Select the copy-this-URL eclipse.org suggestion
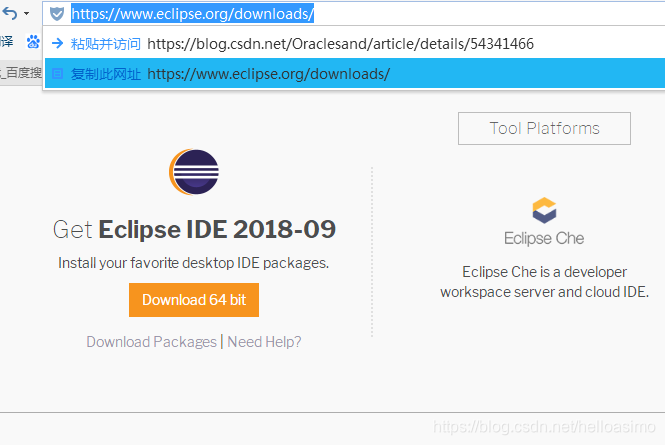Screen dimensions: 665x445 (x=355, y=74)
